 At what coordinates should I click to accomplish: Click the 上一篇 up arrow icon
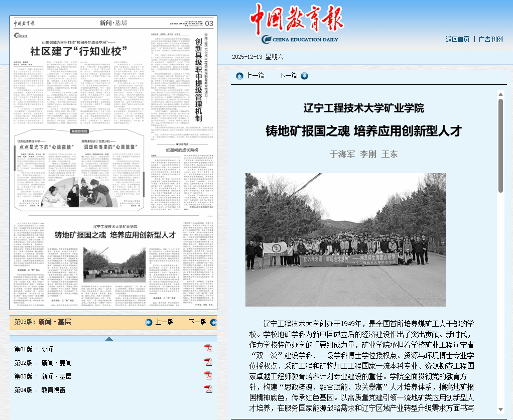tap(239, 76)
